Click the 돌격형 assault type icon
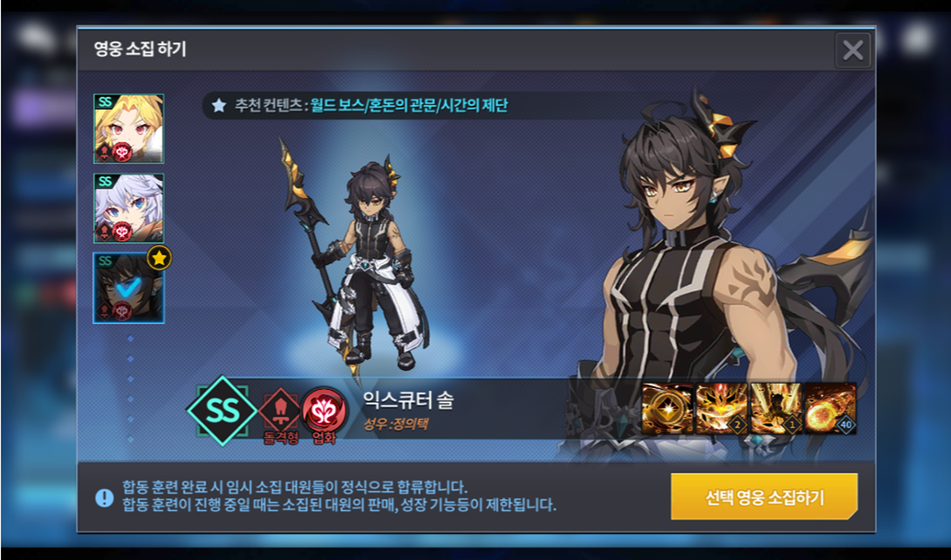This screenshot has height=560, width=951. point(279,410)
